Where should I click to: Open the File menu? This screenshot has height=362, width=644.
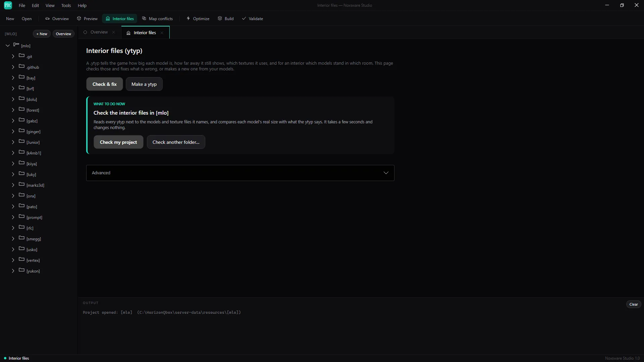[x=22, y=5]
